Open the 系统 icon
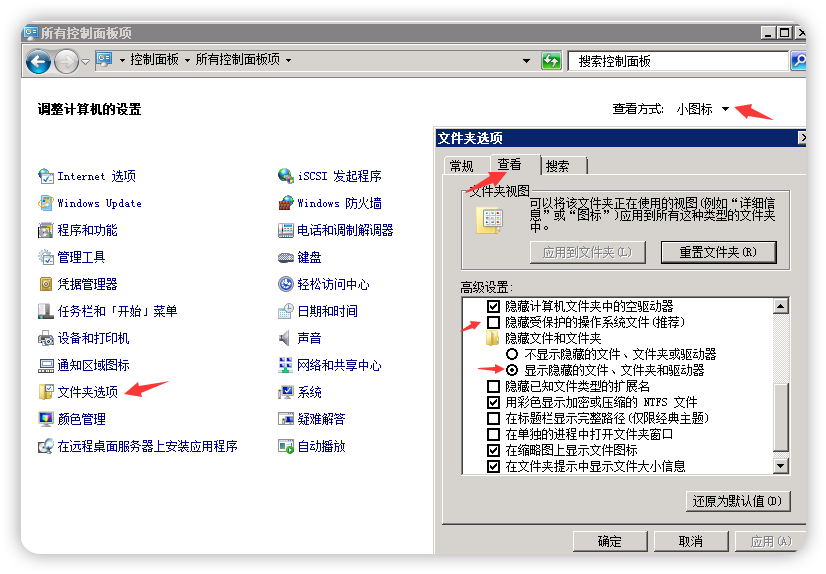Image resolution: width=826 pixels, height=574 pixels. tap(286, 392)
